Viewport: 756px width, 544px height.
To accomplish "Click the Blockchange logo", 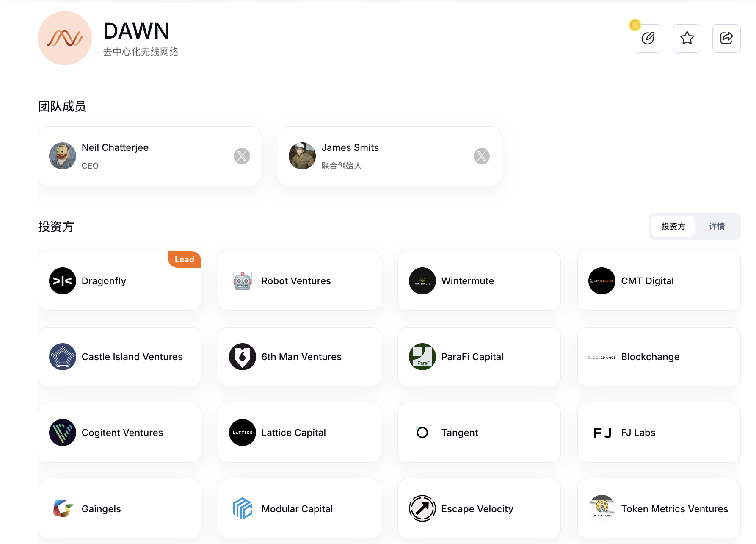I will point(602,358).
